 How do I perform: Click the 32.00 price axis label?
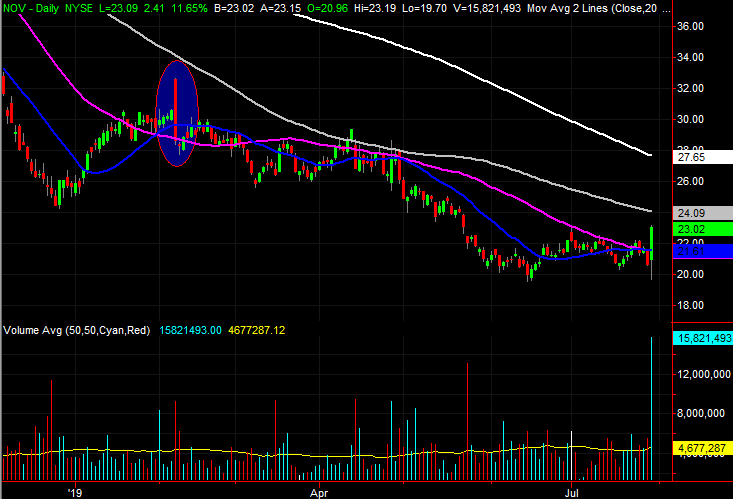[690, 88]
